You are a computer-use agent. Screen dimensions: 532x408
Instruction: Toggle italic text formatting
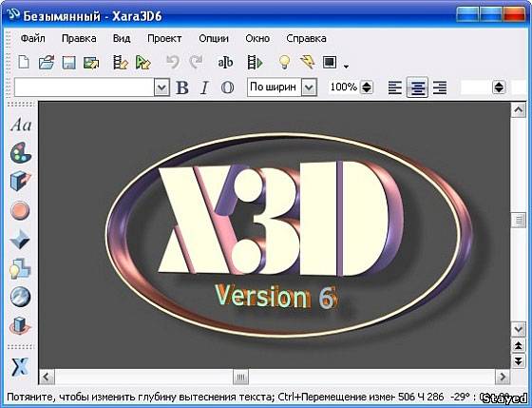[x=204, y=88]
